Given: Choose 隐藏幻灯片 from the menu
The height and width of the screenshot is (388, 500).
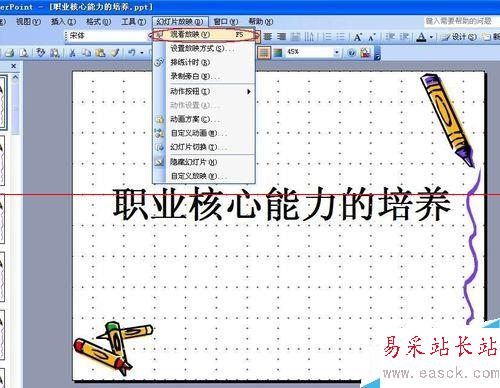Looking at the screenshot, I should [204, 162].
